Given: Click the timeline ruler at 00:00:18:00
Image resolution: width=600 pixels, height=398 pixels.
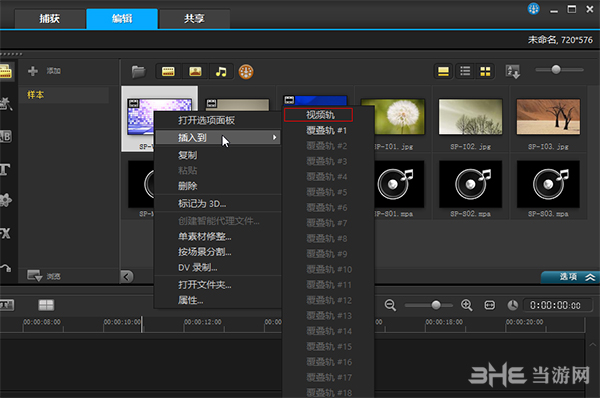Looking at the screenshot, I should pos(444,322).
